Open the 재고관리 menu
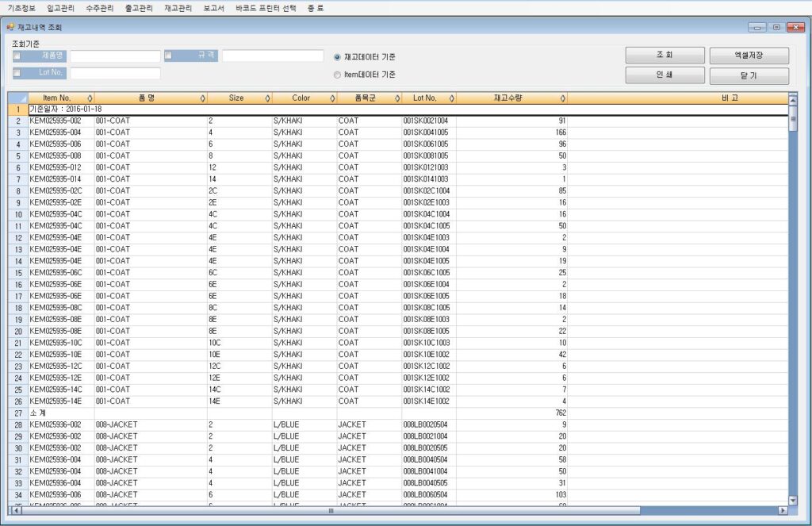 coord(178,8)
